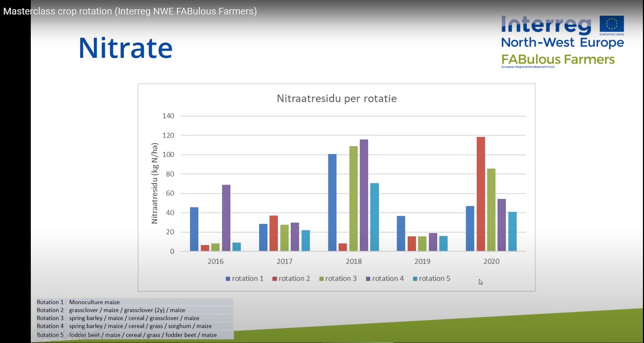Click previous slide arrow in slideshow controls
Screen dimensions: 644x343
pyautogui.click(x=38, y=335)
